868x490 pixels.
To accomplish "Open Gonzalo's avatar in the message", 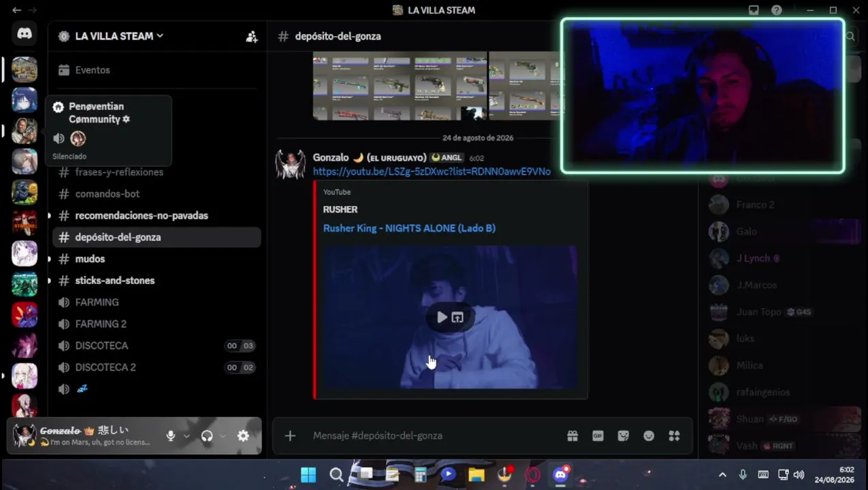I will 290,164.
